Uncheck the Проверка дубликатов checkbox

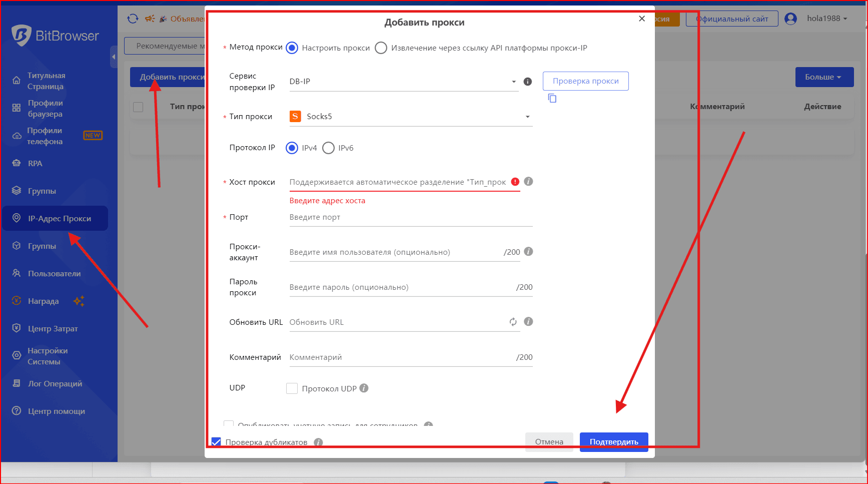click(x=216, y=442)
